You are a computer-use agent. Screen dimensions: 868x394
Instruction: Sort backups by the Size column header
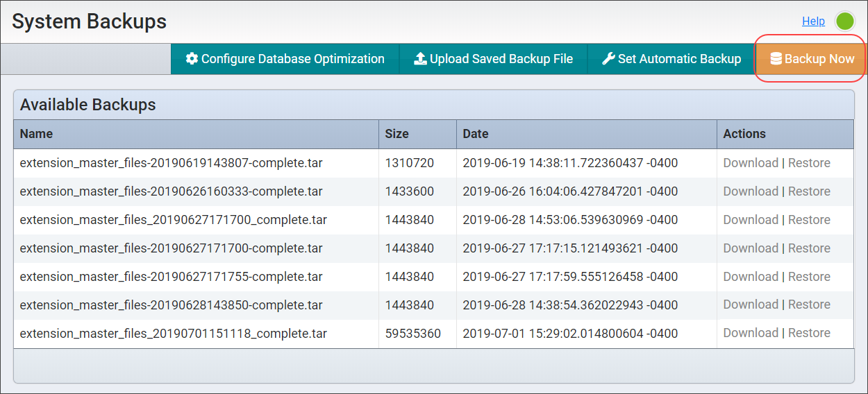click(417, 134)
